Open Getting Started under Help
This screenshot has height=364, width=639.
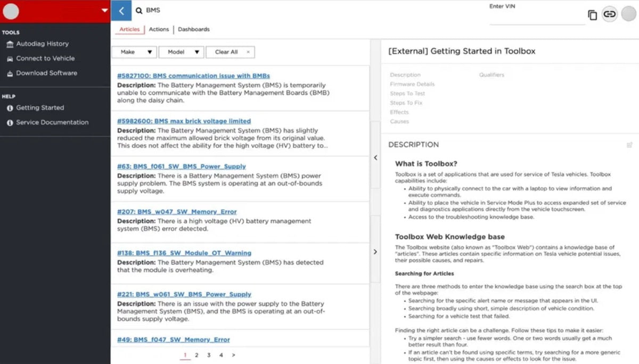click(40, 108)
